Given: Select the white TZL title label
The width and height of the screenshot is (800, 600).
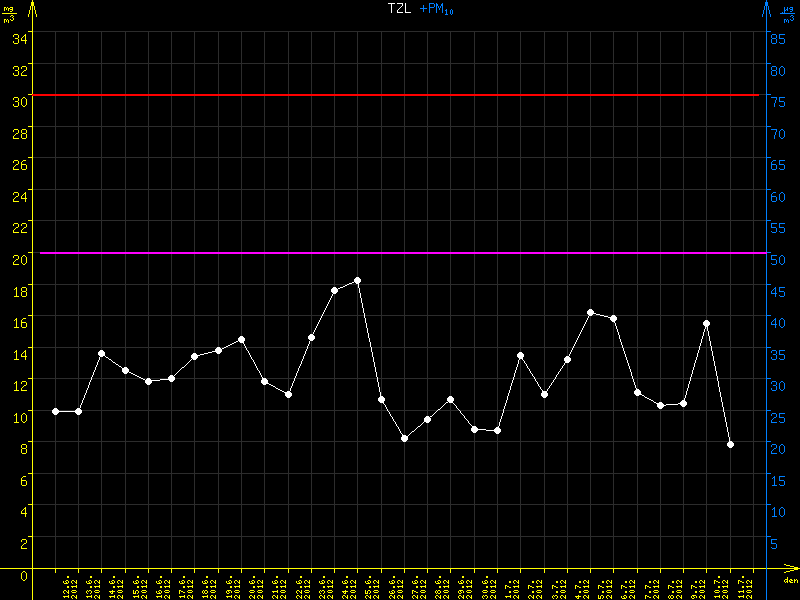Looking at the screenshot, I should pyautogui.click(x=399, y=8).
